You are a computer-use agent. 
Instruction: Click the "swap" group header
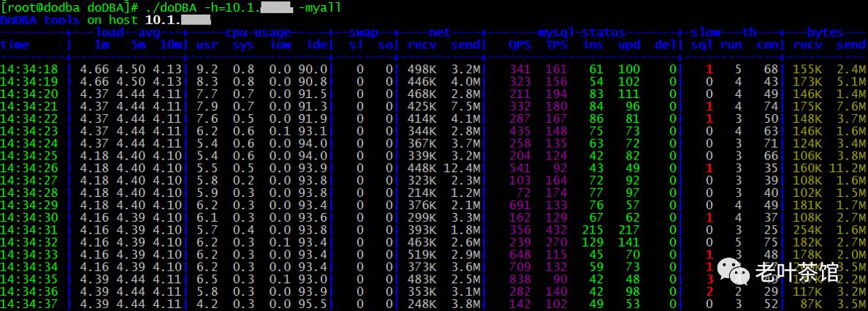363,33
